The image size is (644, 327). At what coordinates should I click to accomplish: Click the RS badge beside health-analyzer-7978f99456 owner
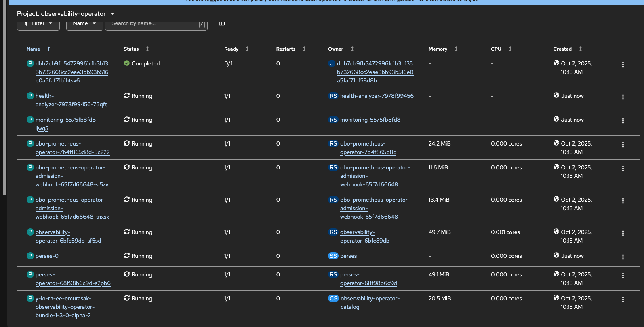point(333,96)
